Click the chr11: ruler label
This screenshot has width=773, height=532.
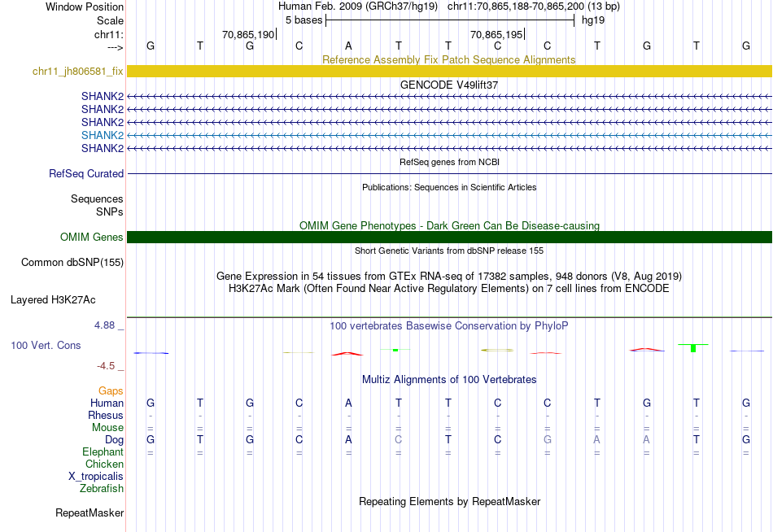tap(108, 34)
